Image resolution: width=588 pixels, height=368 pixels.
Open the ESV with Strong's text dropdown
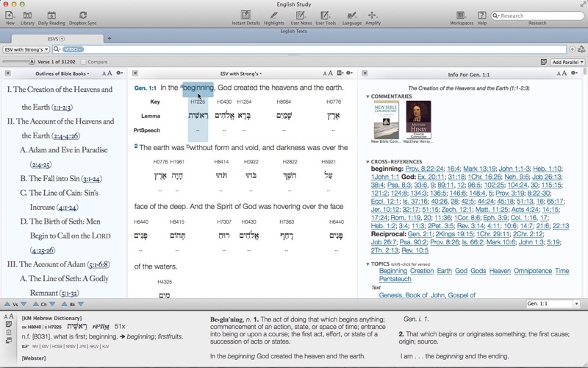coord(26,49)
